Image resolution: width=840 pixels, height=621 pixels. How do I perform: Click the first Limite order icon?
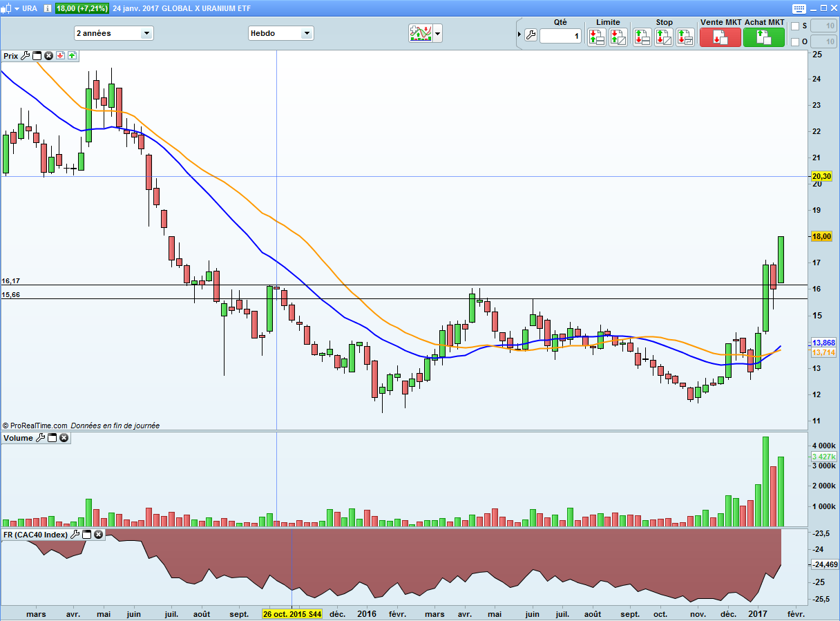597,37
